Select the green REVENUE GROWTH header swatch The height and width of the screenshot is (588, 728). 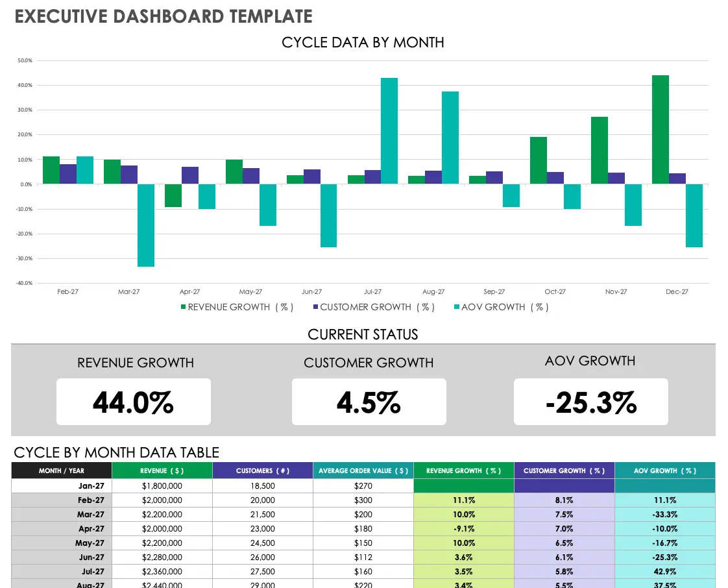tap(463, 470)
